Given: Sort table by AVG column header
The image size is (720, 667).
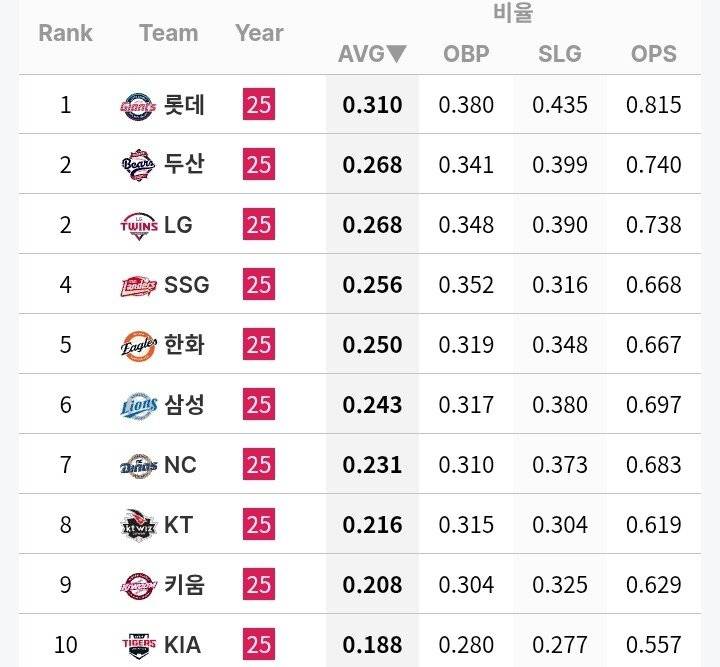Looking at the screenshot, I should point(372,54).
